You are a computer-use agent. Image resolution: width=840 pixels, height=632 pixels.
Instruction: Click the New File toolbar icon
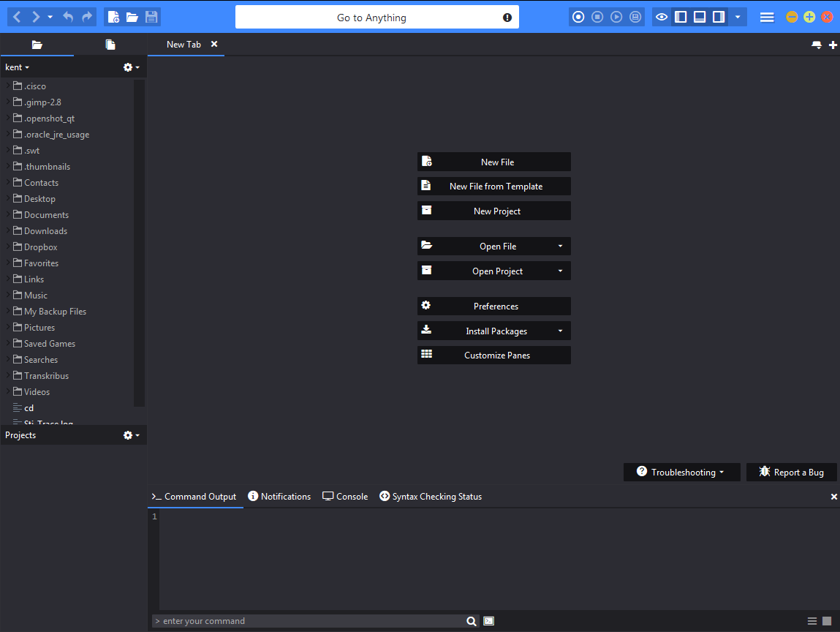click(113, 16)
